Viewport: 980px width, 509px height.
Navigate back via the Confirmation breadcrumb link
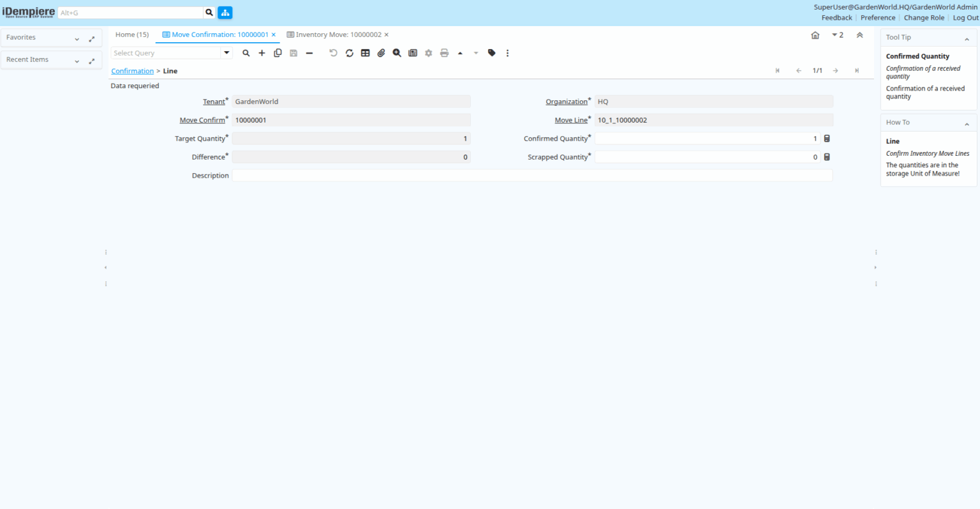[132, 71]
